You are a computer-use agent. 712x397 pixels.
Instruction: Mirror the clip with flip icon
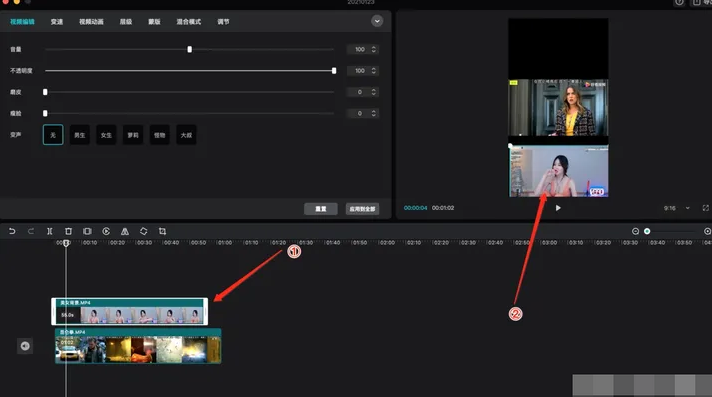(x=125, y=231)
